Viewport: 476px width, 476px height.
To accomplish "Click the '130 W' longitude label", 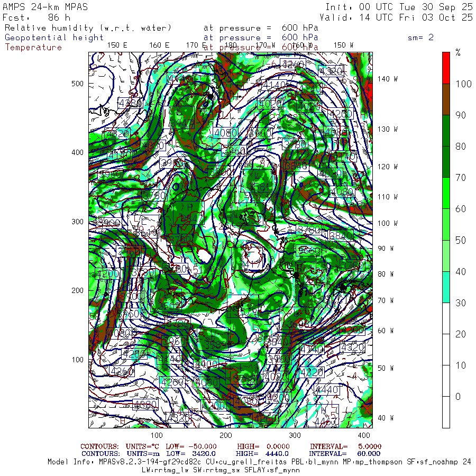I will pos(388,130).
